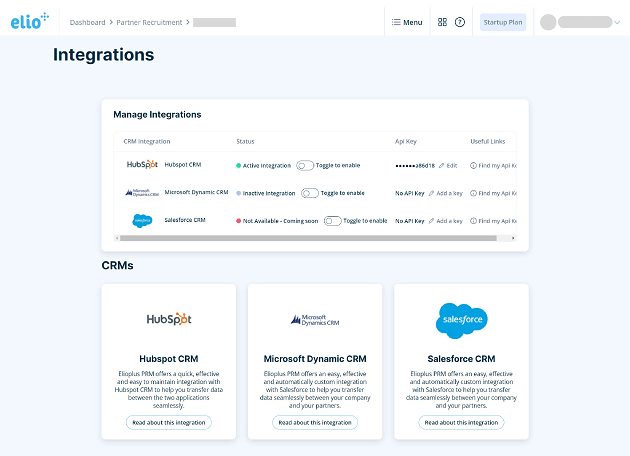Click 'No API Key' in Microsoft Dynamic row
This screenshot has height=456, width=630.
pyautogui.click(x=409, y=193)
